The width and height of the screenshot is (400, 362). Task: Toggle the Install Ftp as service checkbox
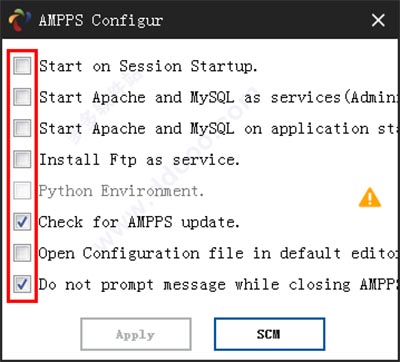tap(22, 159)
